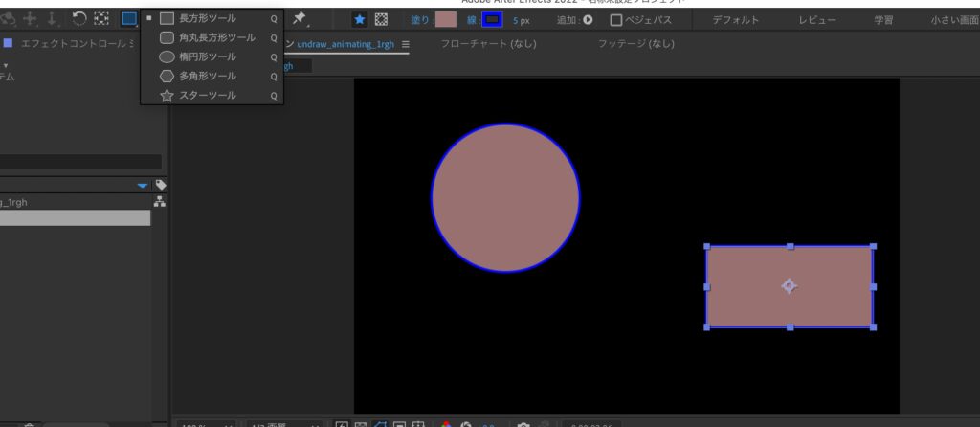Switch to the デフォルト workspace
This screenshot has width=980, height=427.
(735, 20)
